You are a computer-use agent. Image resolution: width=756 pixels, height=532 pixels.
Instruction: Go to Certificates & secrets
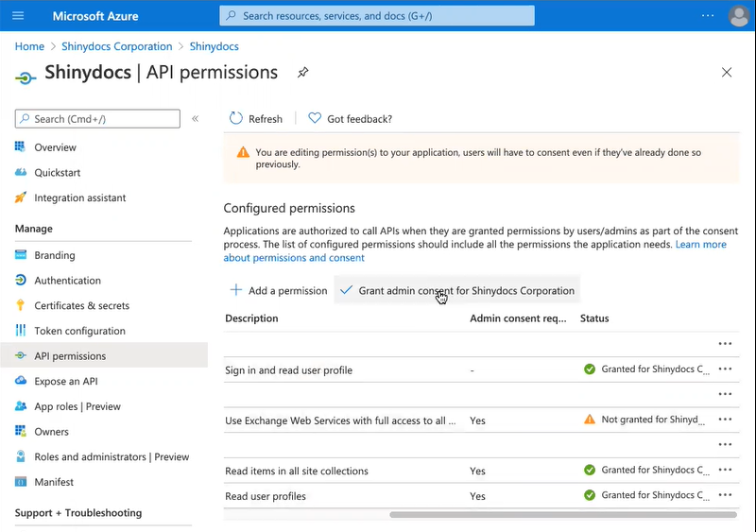[x=81, y=306]
